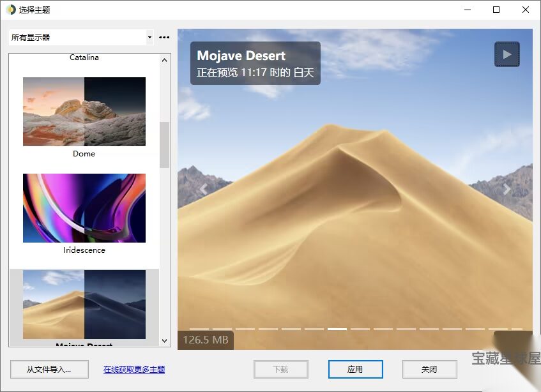Screen dimensions: 541x392
Task: Select the Iridescence theme thumbnail
Action: (x=84, y=208)
